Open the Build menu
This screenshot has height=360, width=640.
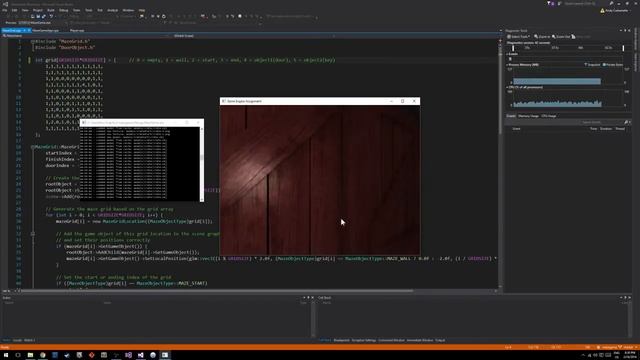click(x=51, y=10)
